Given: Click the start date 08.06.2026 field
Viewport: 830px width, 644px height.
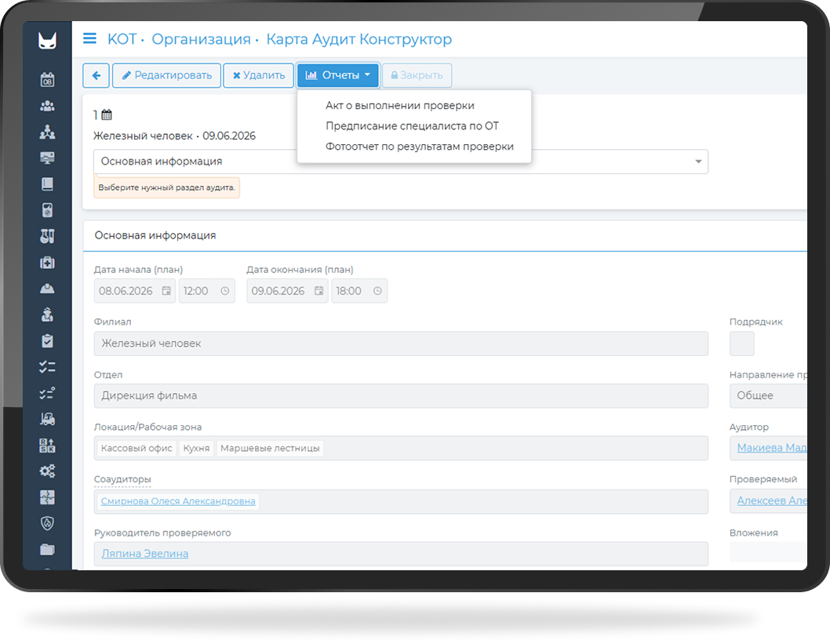Looking at the screenshot, I should [x=134, y=291].
